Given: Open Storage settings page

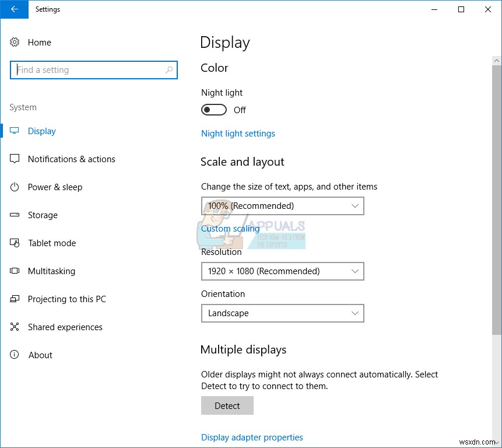Looking at the screenshot, I should click(x=43, y=215).
